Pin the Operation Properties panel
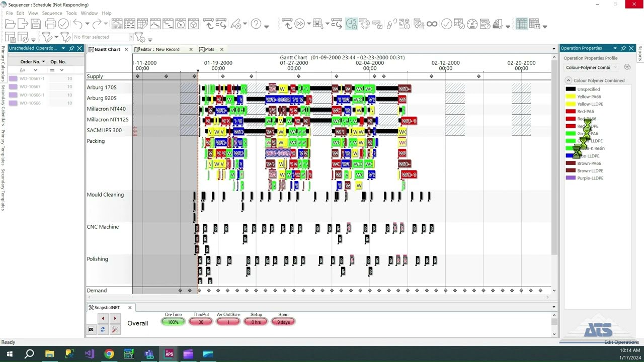Viewport: 644px width, 362px height. tap(623, 48)
